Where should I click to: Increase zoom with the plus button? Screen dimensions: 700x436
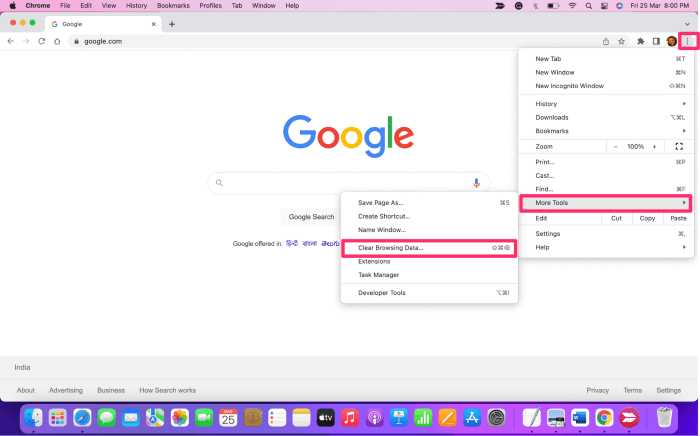[654, 146]
